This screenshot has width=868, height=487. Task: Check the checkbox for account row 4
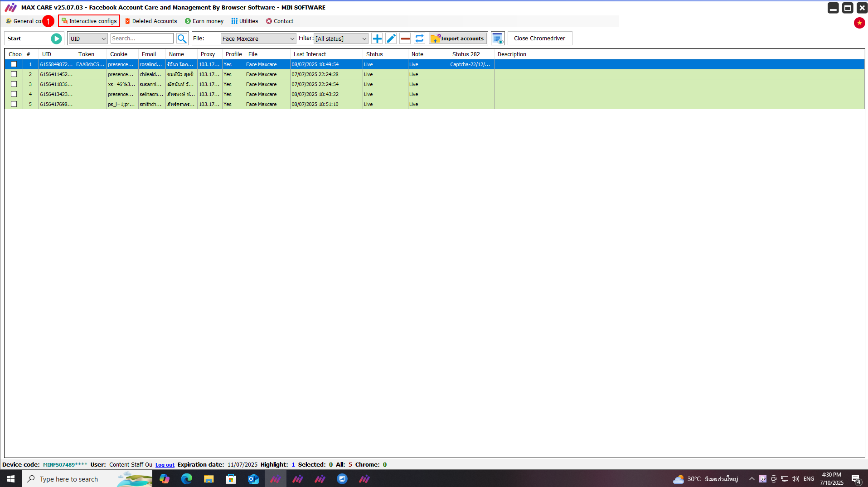pos(14,94)
